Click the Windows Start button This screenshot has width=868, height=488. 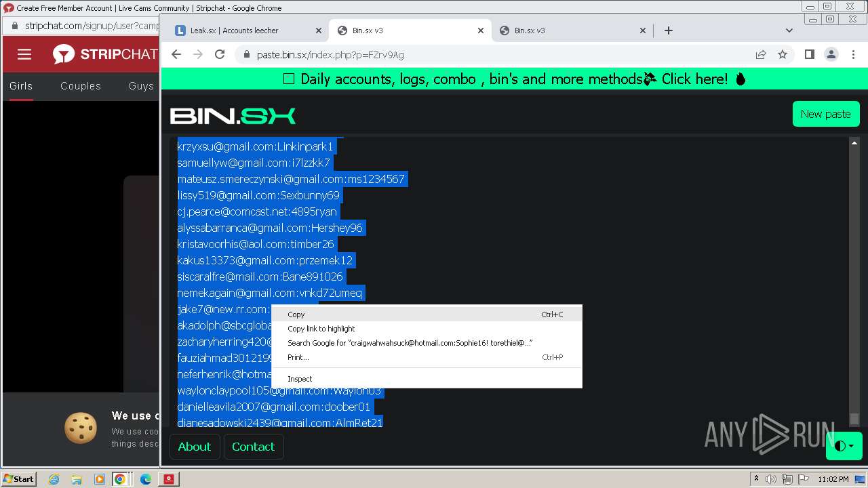pyautogui.click(x=18, y=479)
